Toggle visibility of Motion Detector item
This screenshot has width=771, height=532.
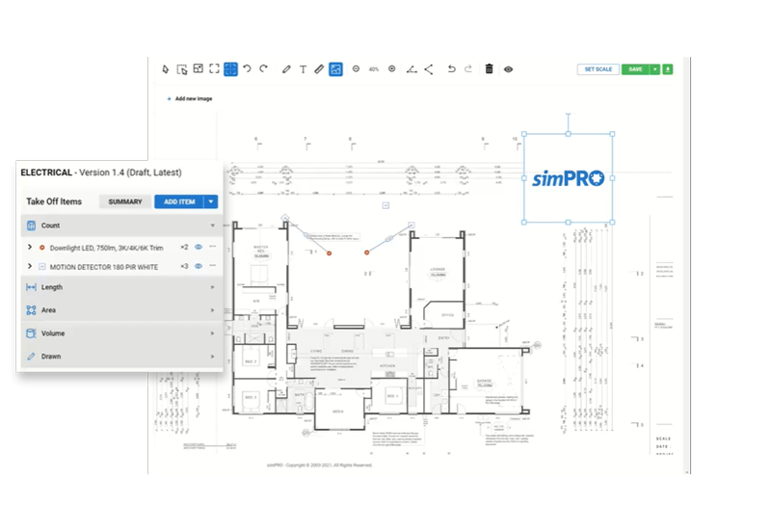click(x=199, y=266)
